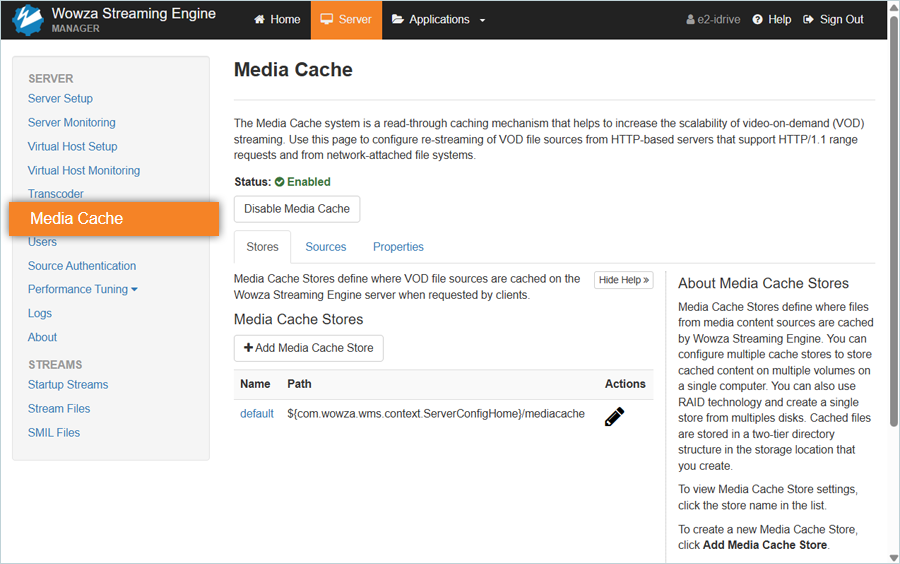This screenshot has width=900, height=564.
Task: Open the Server menu tab
Action: [x=346, y=20]
